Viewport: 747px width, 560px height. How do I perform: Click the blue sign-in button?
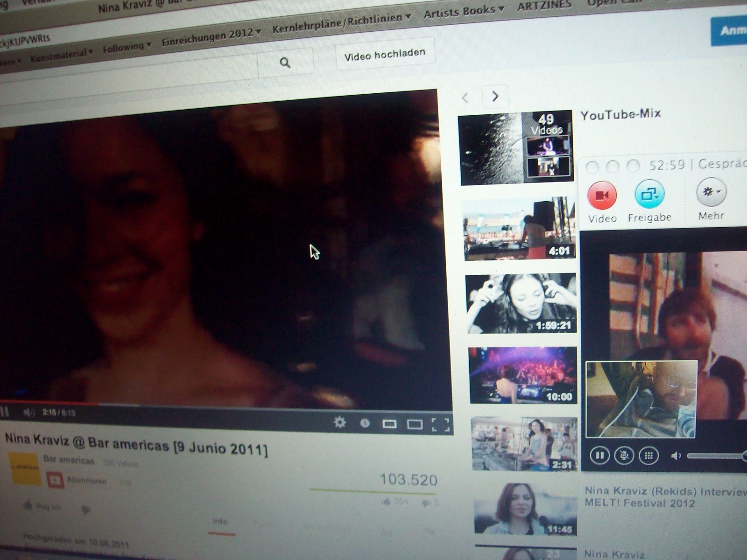pyautogui.click(x=729, y=31)
